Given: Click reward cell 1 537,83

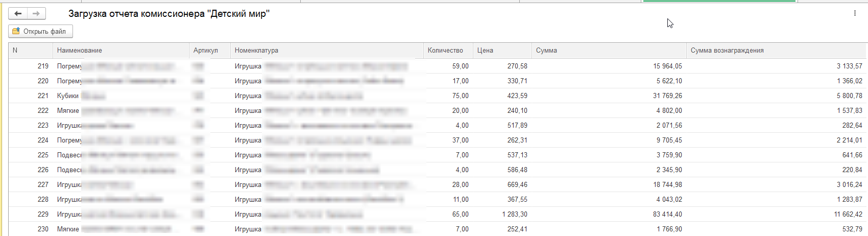Looking at the screenshot, I should click(777, 110).
